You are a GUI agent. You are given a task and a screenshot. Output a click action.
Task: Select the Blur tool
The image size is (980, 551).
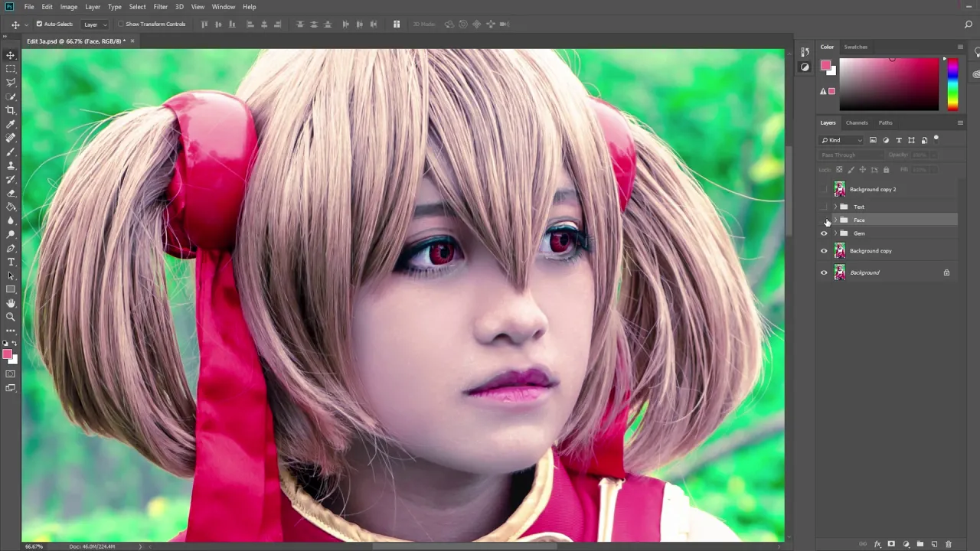[x=11, y=220]
